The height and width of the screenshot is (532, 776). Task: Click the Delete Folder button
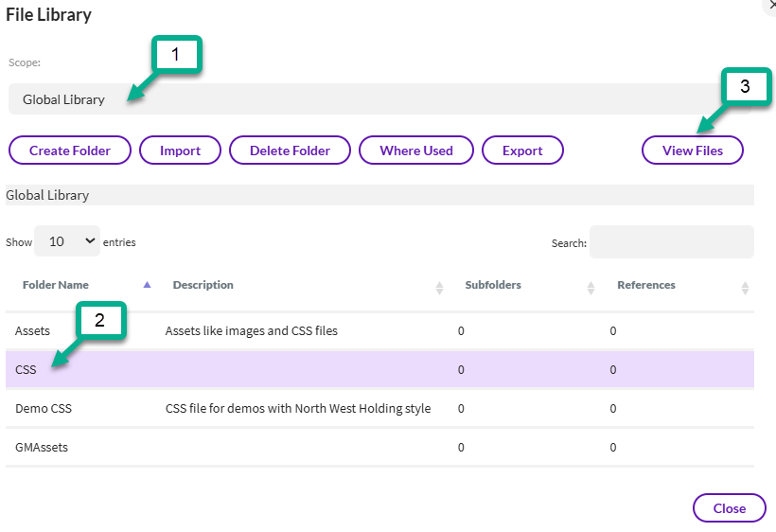[290, 151]
